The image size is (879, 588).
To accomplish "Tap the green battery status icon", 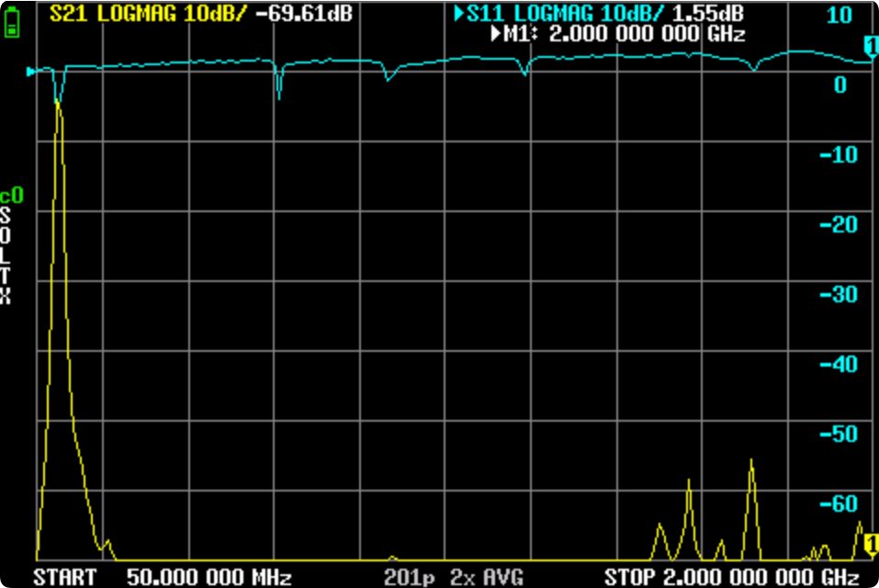I will tap(11, 22).
